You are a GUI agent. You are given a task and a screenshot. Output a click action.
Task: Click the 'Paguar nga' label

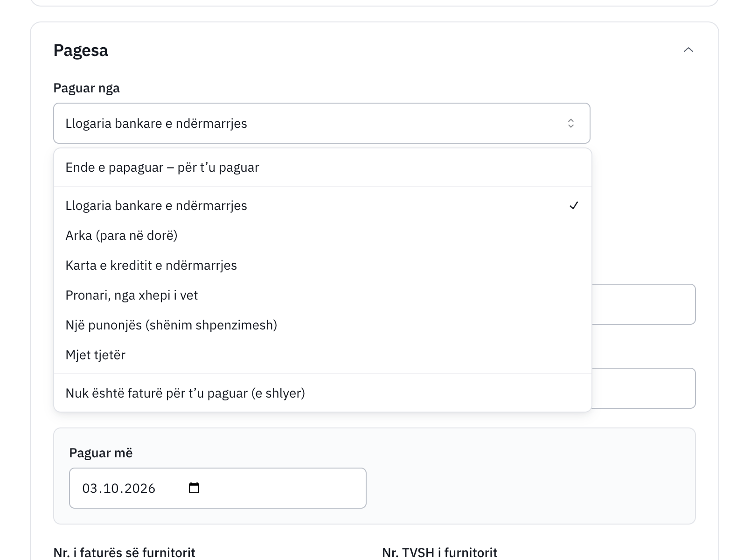87,88
